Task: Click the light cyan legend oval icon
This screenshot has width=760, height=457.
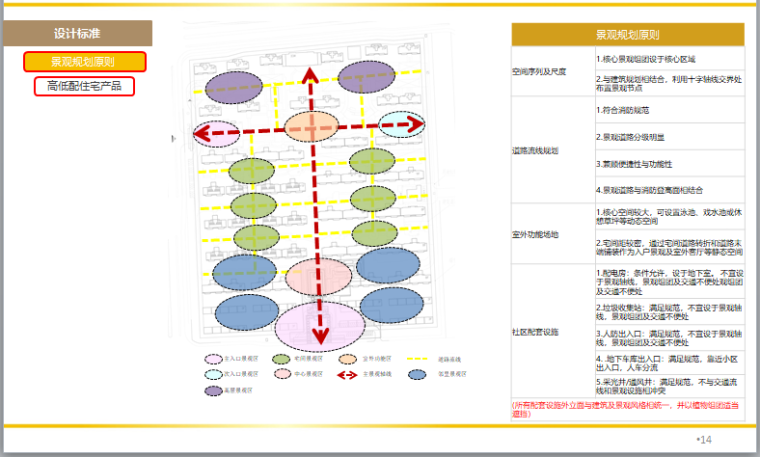Action: 213,374
